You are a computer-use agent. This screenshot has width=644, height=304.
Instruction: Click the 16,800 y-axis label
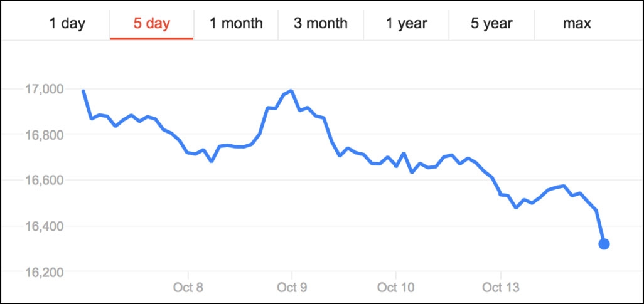(43, 135)
